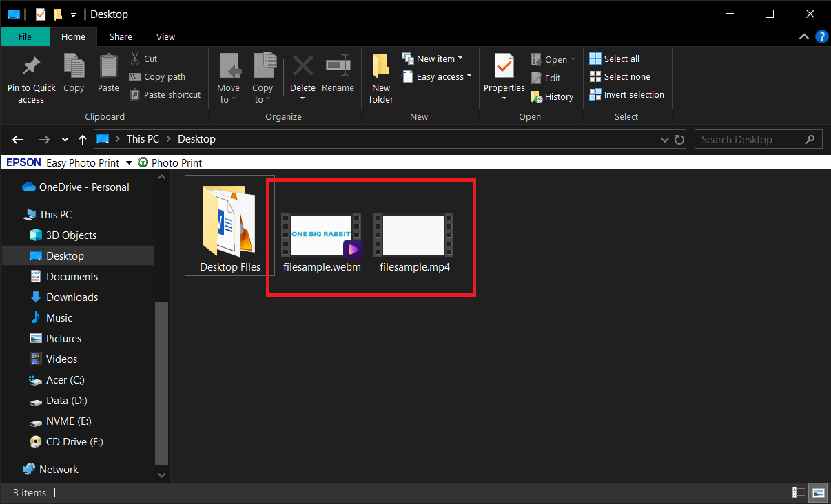The height and width of the screenshot is (504, 831).
Task: Click the Copy to icon
Action: point(263,67)
